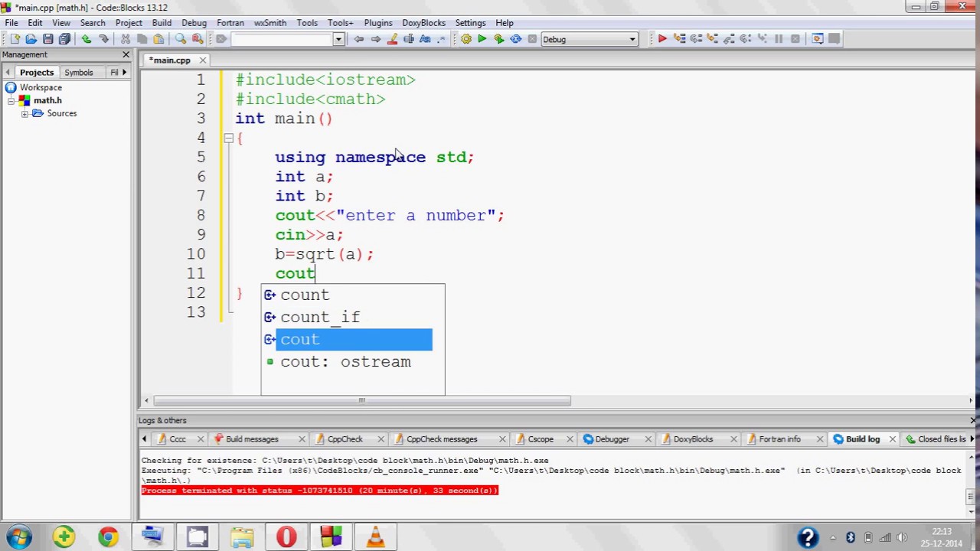Open Opera browser from the taskbar
The image size is (980, 551).
[x=286, y=537]
